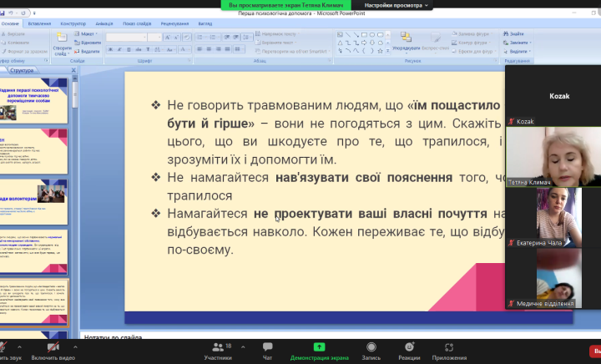Toggle text shadow formatting
The width and height of the screenshot is (601, 364).
tap(148, 49)
